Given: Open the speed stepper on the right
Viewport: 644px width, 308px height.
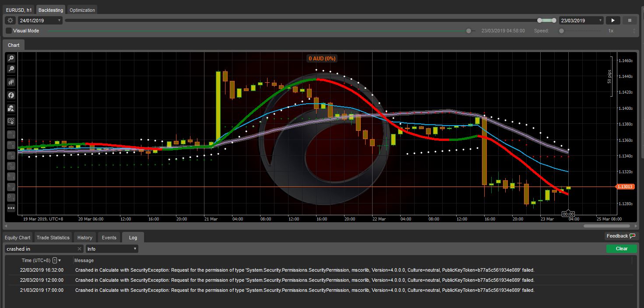Looking at the screenshot, I should (634, 31).
